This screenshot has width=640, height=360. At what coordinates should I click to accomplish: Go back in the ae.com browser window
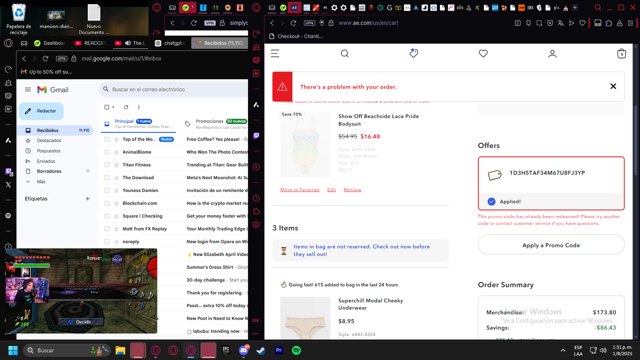click(x=272, y=23)
